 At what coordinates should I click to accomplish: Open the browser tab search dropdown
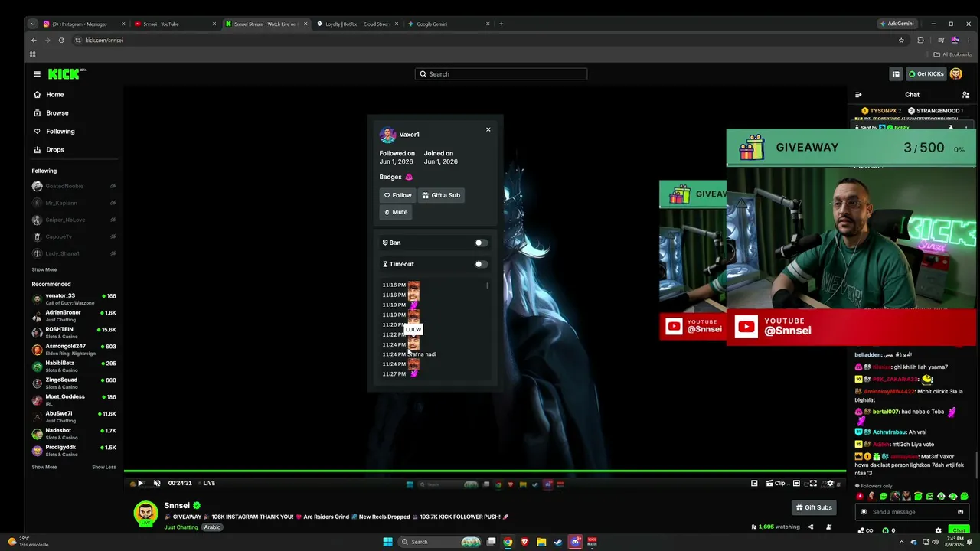32,24
